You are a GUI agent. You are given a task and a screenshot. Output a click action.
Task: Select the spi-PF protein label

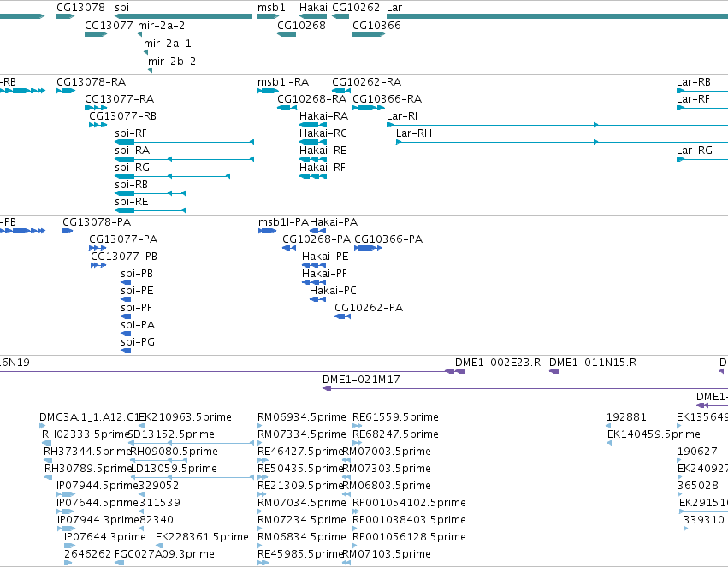(137, 308)
